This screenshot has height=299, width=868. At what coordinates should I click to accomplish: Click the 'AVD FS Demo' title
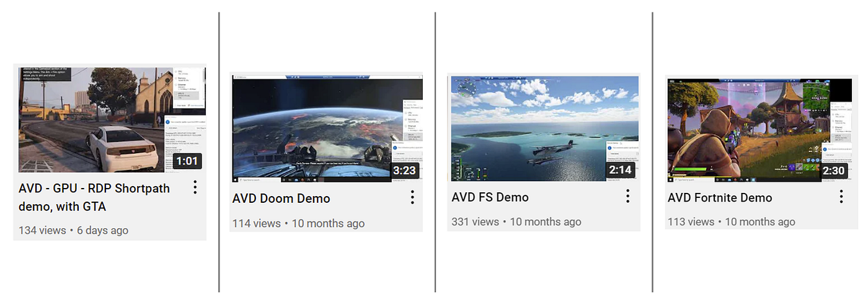[x=490, y=197]
